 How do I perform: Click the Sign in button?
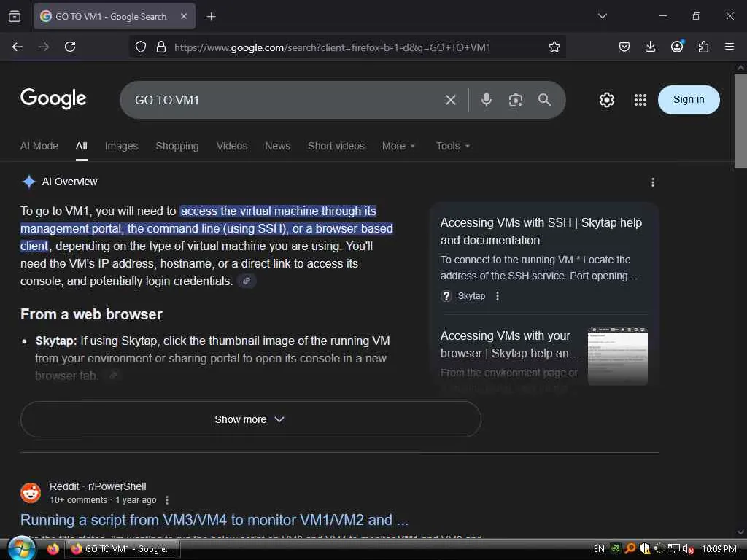(x=689, y=99)
